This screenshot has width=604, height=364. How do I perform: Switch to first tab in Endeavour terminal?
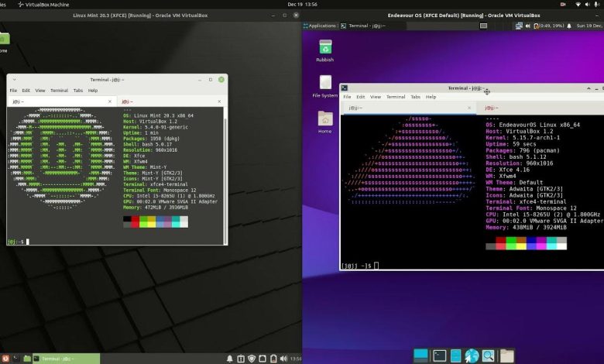408,108
